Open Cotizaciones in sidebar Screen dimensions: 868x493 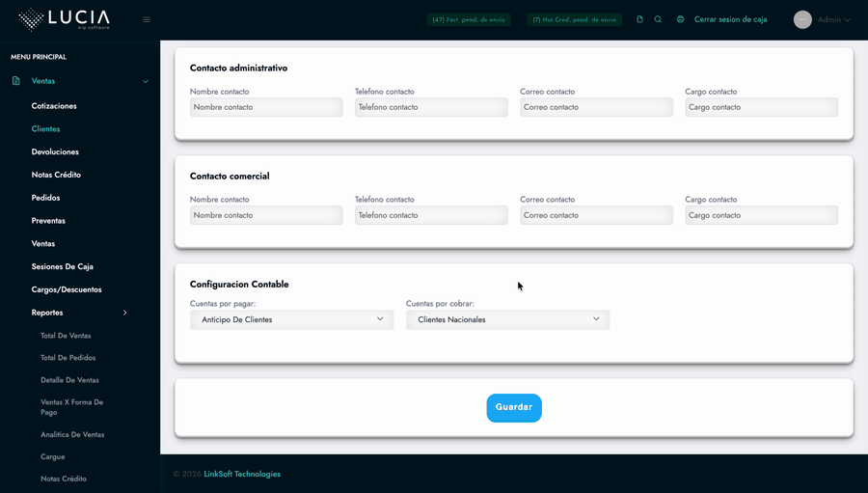pos(54,106)
